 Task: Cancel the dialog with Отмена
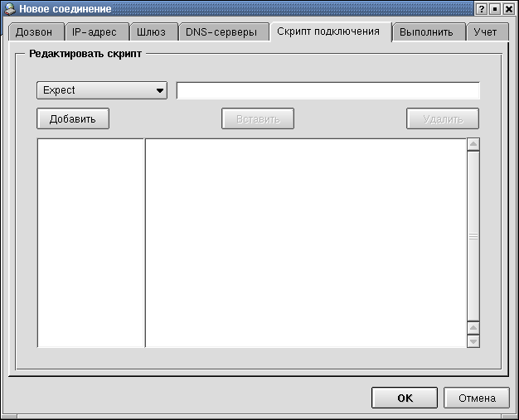coord(477,398)
